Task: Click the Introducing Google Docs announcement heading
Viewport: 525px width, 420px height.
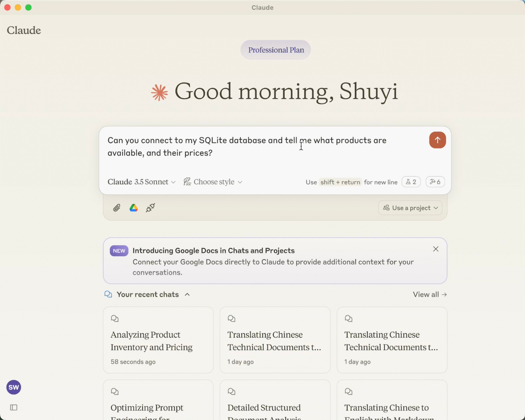Action: (x=213, y=251)
